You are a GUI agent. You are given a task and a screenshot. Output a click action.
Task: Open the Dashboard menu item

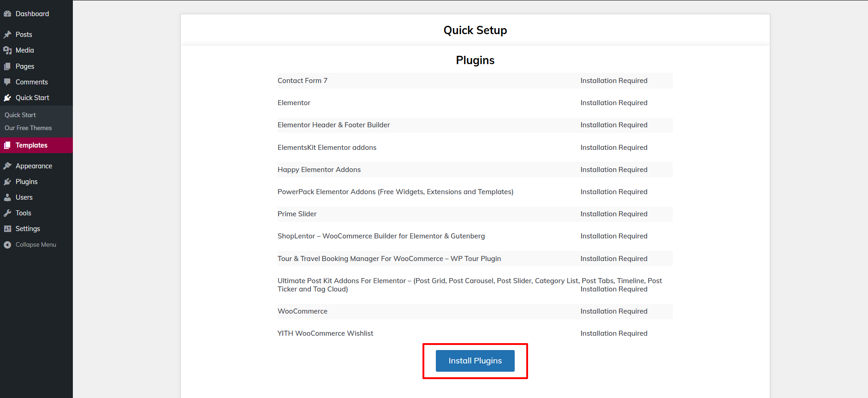click(x=36, y=14)
